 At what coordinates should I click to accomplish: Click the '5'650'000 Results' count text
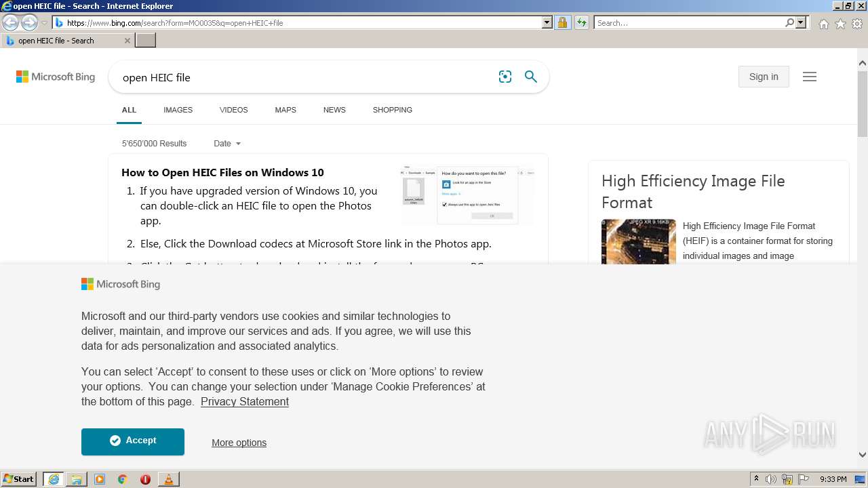154,144
